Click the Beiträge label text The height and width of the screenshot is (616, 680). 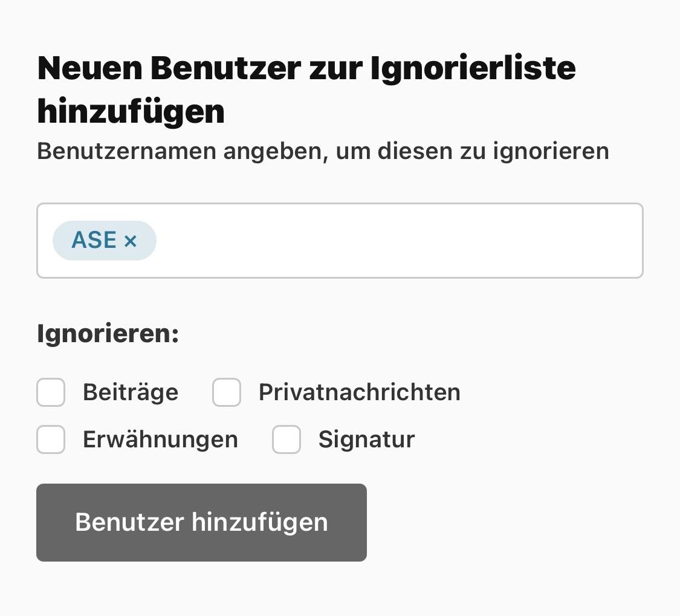pos(131,392)
